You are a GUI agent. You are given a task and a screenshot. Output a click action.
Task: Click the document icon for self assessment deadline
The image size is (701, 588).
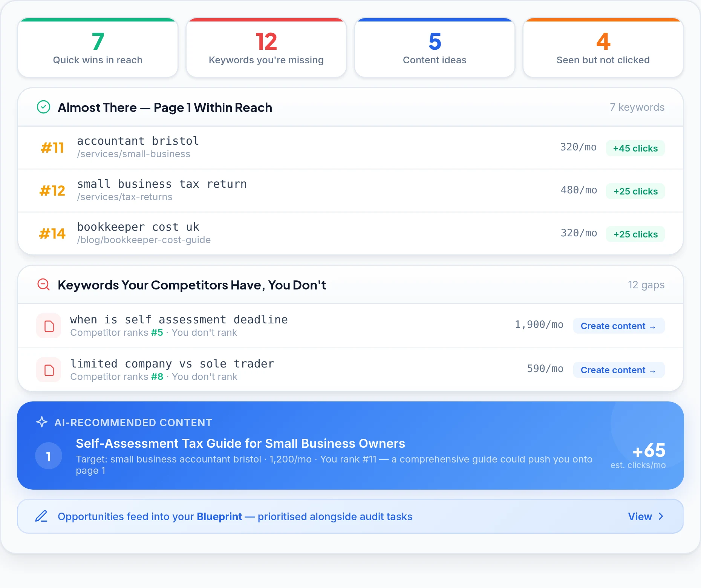pos(49,326)
